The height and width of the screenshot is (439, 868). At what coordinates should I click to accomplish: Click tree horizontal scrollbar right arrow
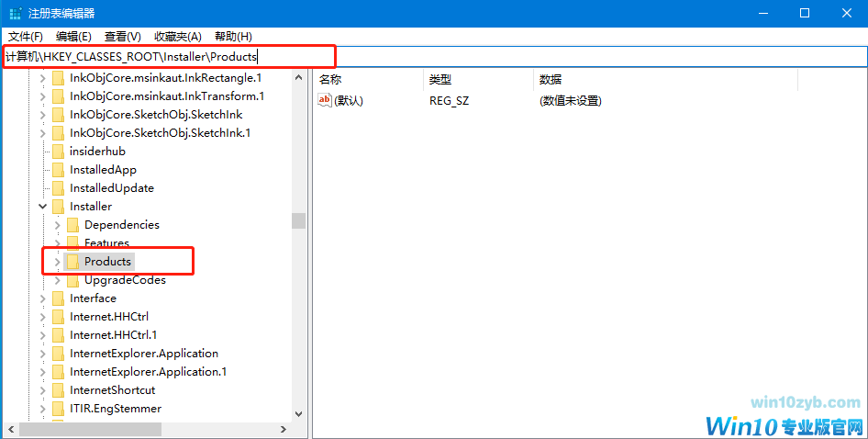[284, 429]
